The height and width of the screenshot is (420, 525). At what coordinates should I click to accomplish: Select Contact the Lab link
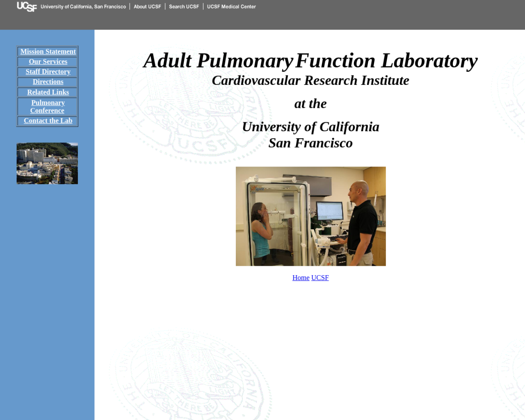pyautogui.click(x=48, y=121)
